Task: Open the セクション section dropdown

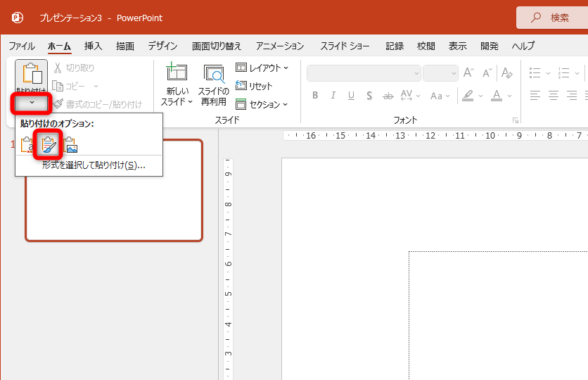Action: pos(262,104)
